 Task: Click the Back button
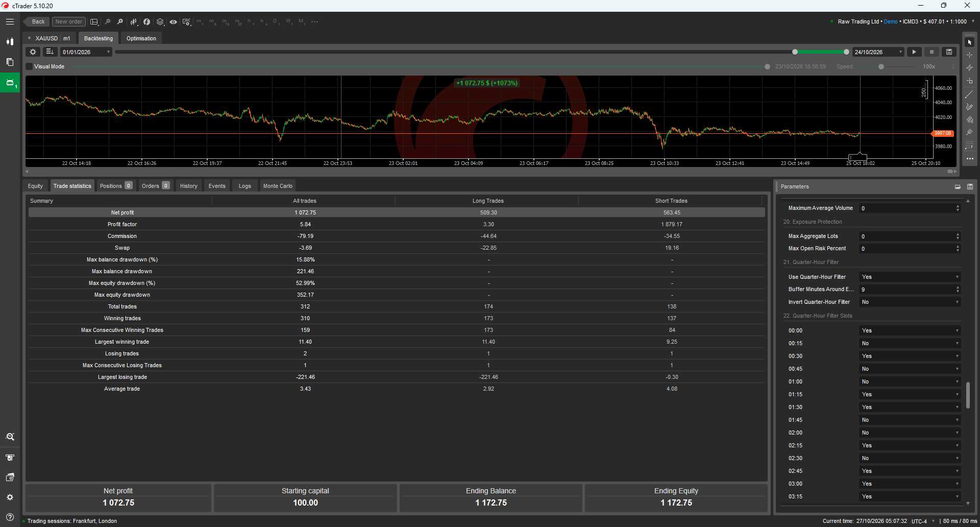click(37, 21)
